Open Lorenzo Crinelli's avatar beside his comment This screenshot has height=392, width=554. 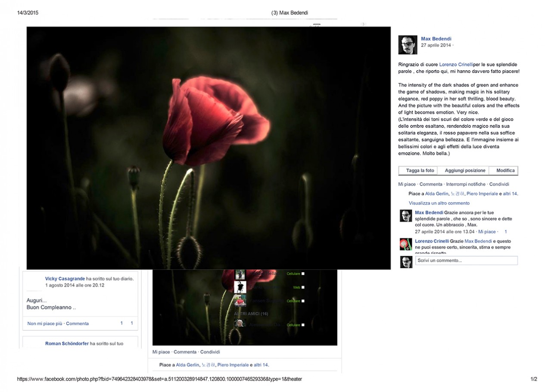pos(406,244)
